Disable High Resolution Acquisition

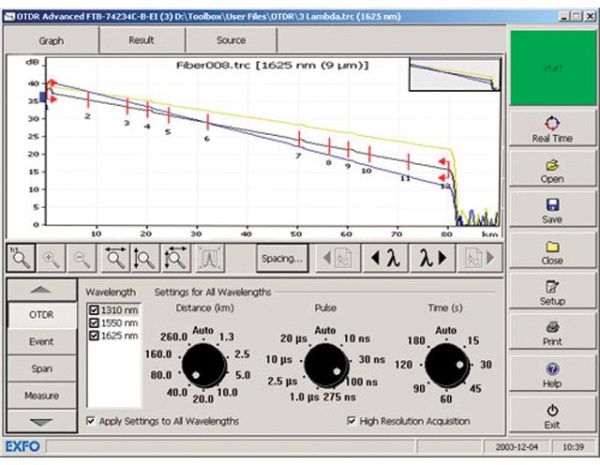tap(352, 421)
